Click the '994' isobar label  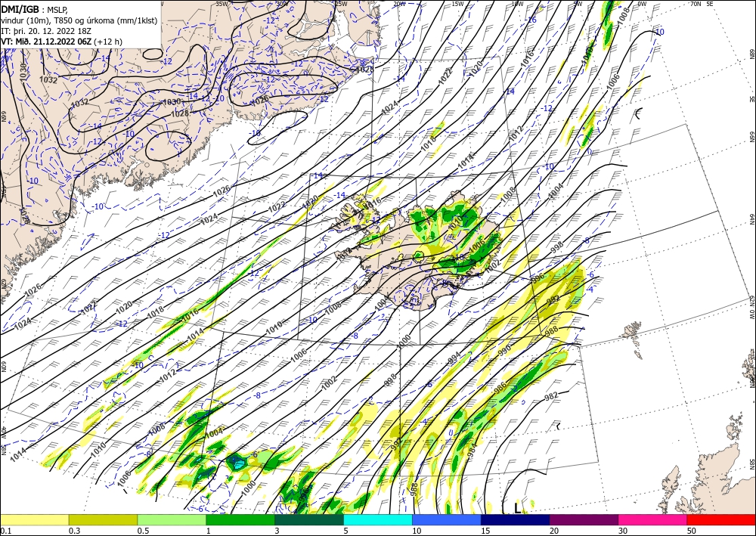click(454, 359)
